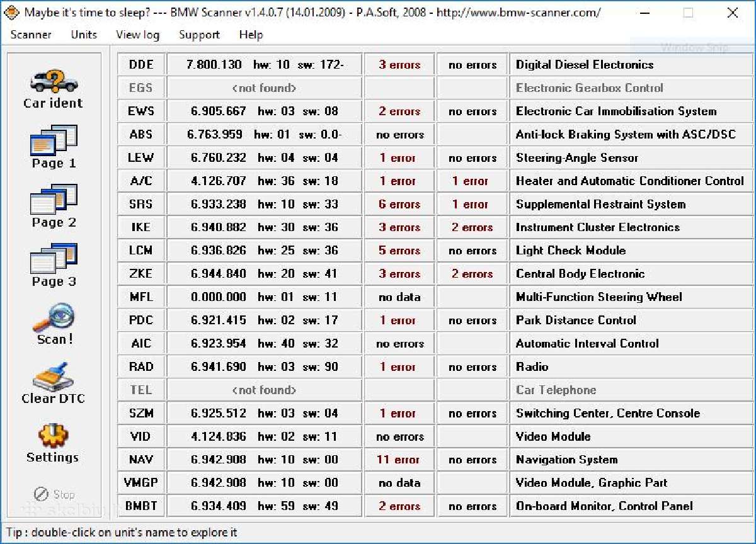Screen dimensions: 756x544
Task: Select the IKE unit button
Action: point(141,228)
